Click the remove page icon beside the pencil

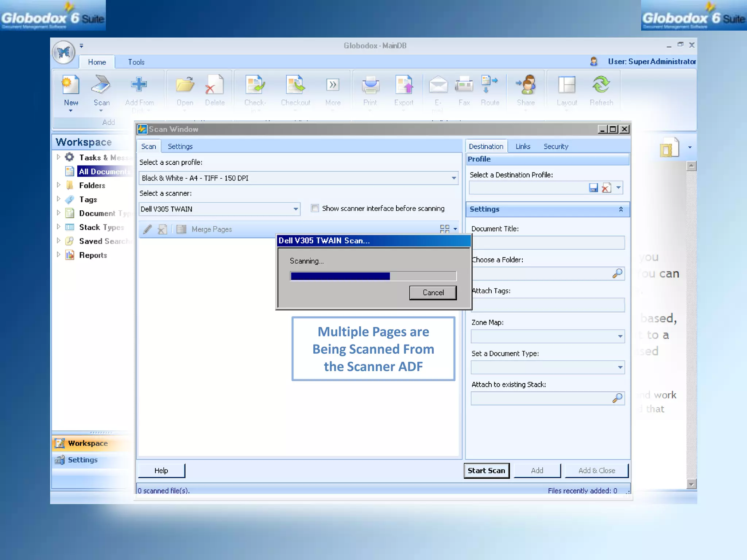point(162,229)
